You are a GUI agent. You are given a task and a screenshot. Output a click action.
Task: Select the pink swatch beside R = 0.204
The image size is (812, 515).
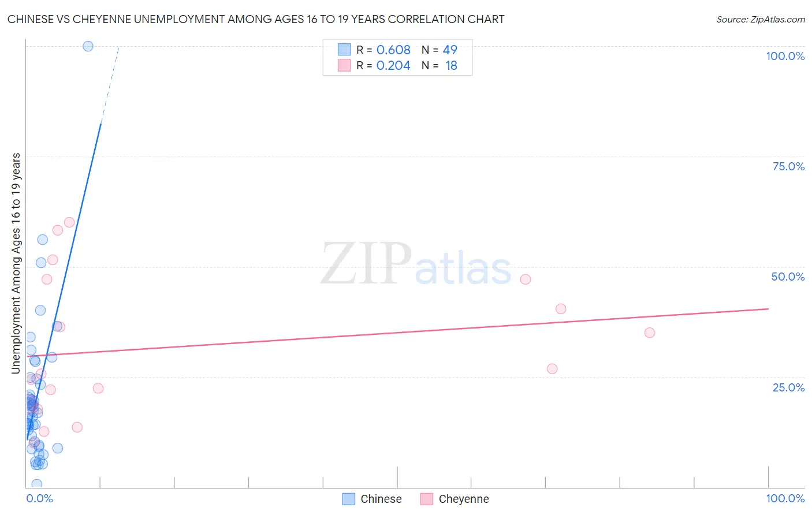344,65
